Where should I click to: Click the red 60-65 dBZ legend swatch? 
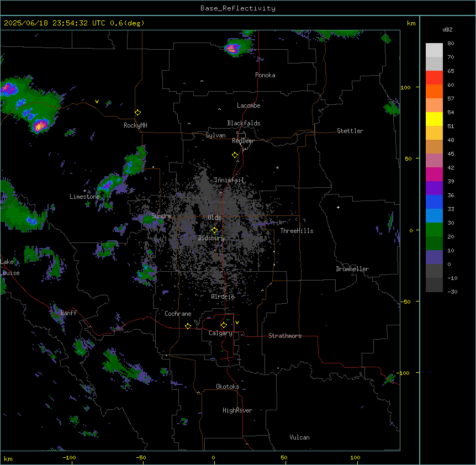pos(434,77)
